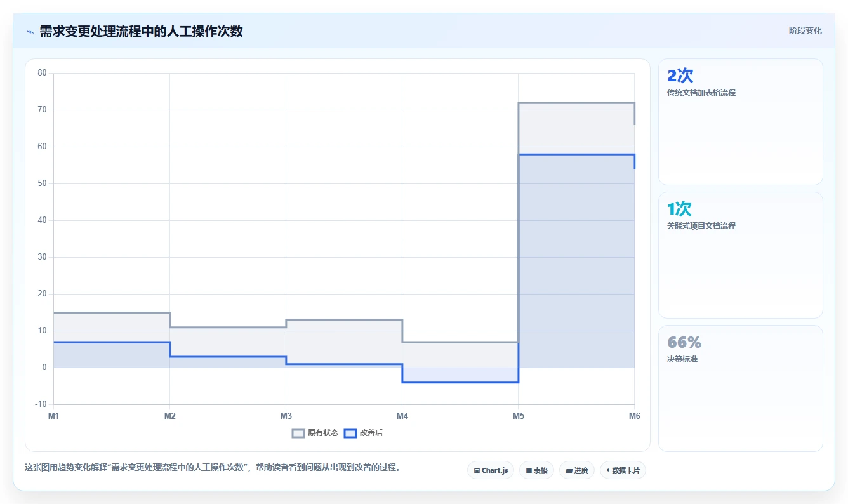The width and height of the screenshot is (848, 504).
Task: Click the chart description sentence below the chart
Action: point(213,468)
